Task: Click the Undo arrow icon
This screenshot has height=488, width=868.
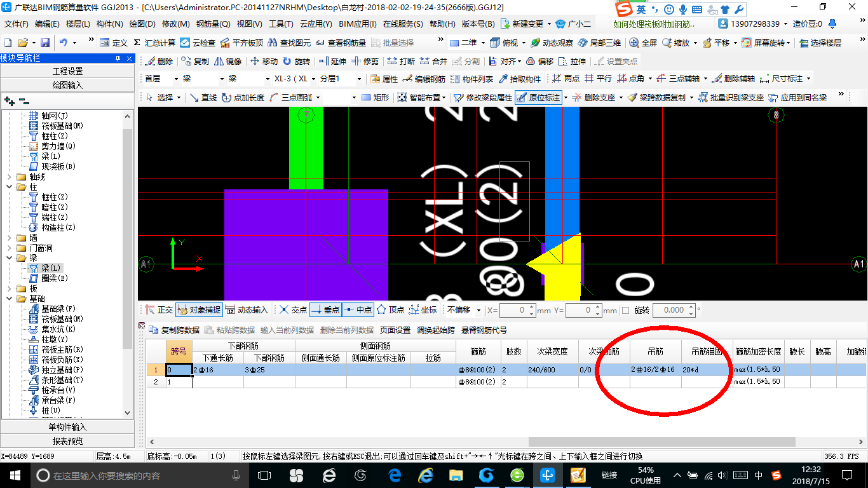Action: pos(64,43)
